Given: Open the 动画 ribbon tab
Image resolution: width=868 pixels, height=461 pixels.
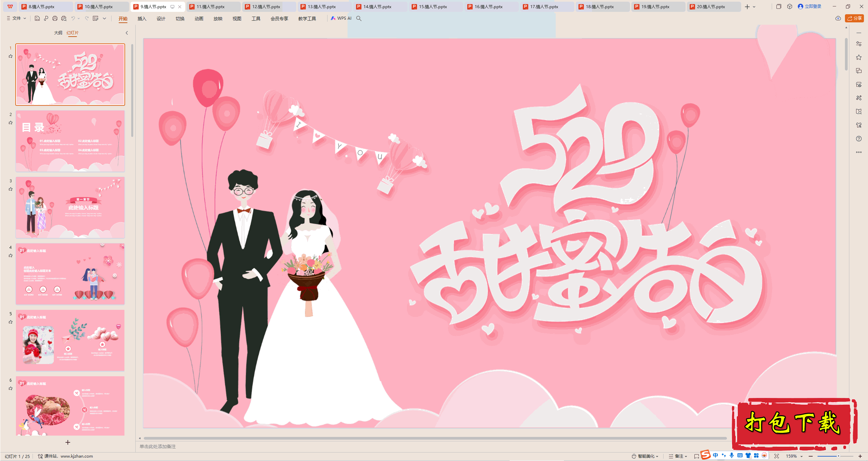Looking at the screenshot, I should click(199, 19).
